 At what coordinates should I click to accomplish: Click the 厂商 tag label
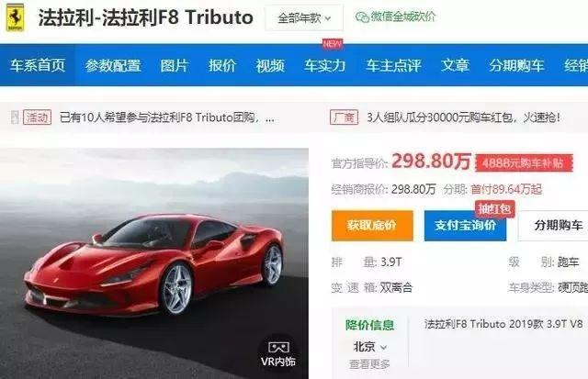tap(344, 117)
